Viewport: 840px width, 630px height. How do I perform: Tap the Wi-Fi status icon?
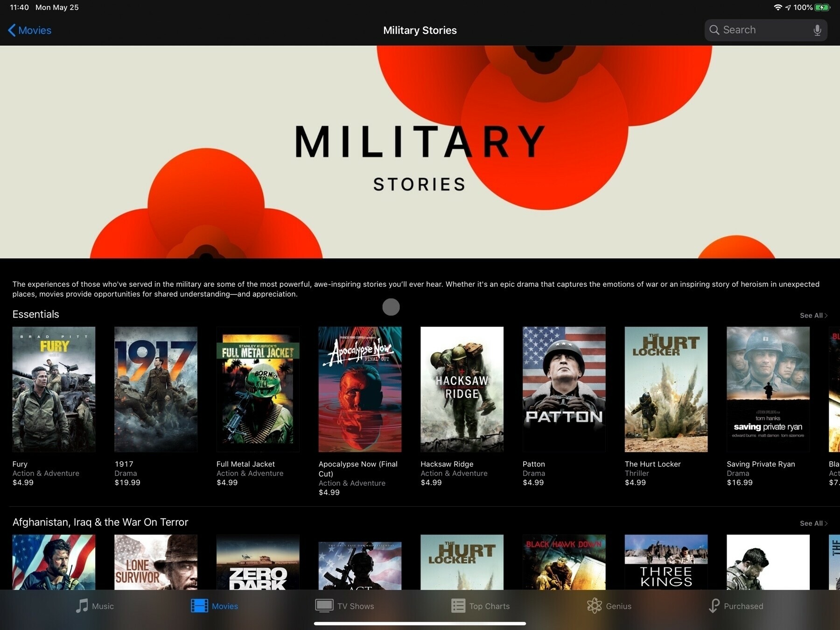pos(777,7)
